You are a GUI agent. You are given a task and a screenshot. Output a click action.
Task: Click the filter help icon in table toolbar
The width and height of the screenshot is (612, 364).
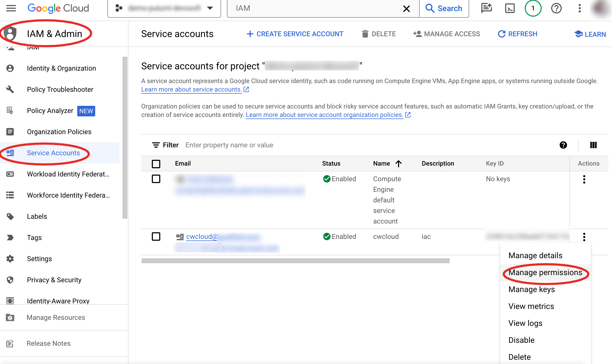coord(563,145)
